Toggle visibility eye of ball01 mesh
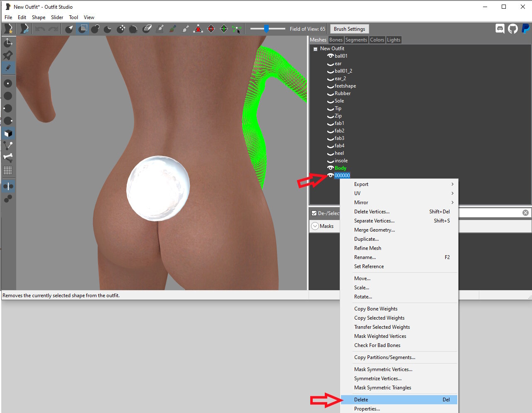 click(x=331, y=56)
